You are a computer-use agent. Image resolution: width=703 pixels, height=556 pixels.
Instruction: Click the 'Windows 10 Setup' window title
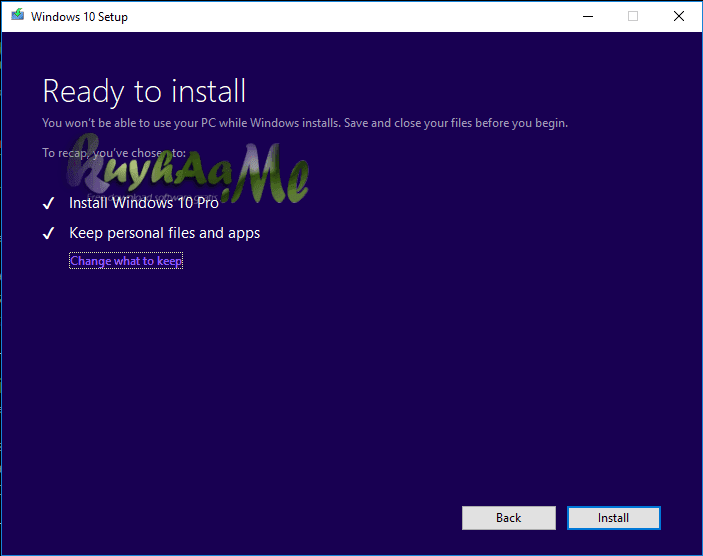(x=79, y=17)
